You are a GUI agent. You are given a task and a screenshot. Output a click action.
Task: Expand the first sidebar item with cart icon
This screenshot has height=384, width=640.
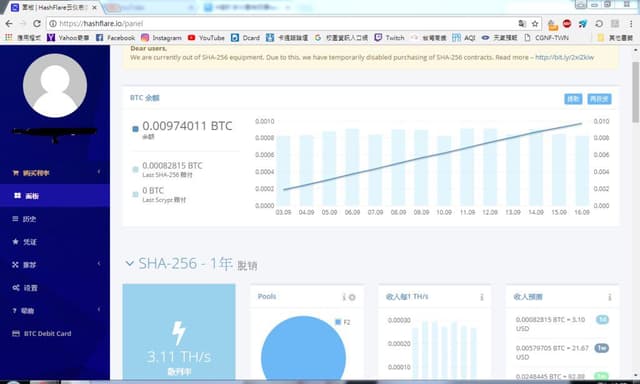(55, 173)
